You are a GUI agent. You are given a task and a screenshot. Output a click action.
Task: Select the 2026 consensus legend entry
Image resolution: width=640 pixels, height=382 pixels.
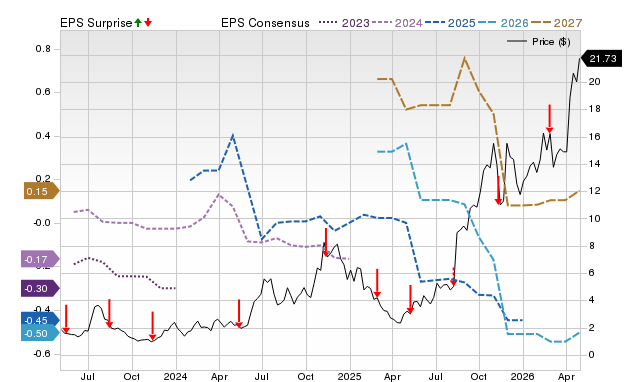tap(503, 23)
